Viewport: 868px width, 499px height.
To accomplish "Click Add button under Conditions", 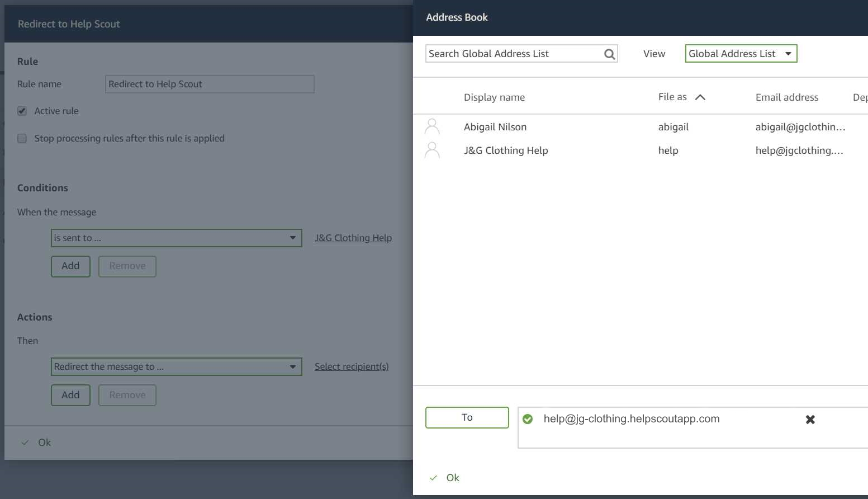I will pyautogui.click(x=70, y=266).
